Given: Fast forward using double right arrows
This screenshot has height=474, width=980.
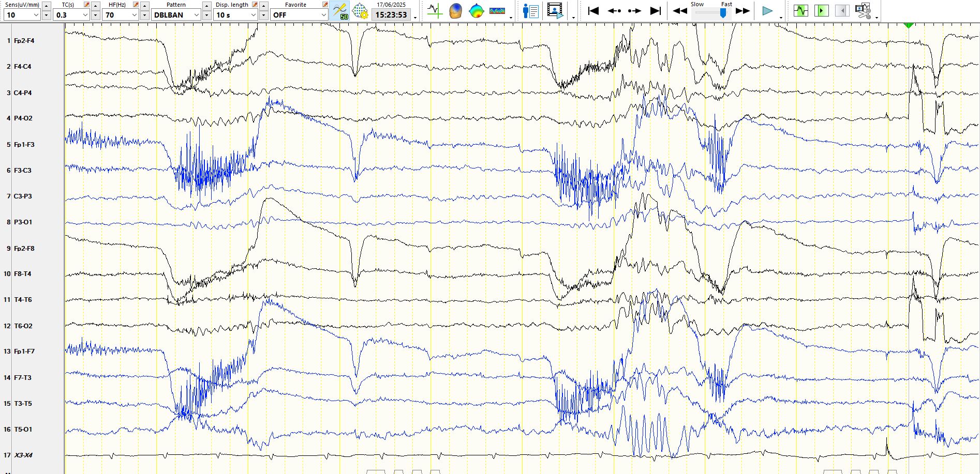Looking at the screenshot, I should click(x=743, y=11).
